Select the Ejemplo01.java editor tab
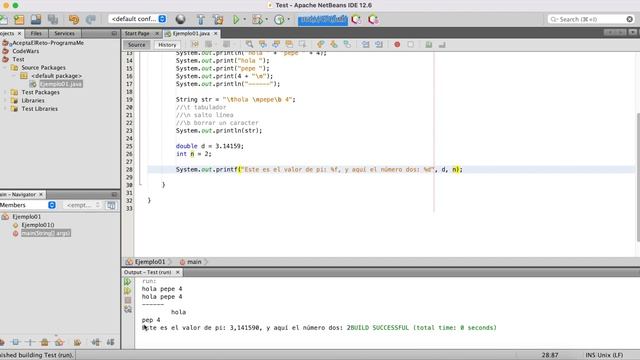The width and height of the screenshot is (640, 360). pyautogui.click(x=191, y=33)
